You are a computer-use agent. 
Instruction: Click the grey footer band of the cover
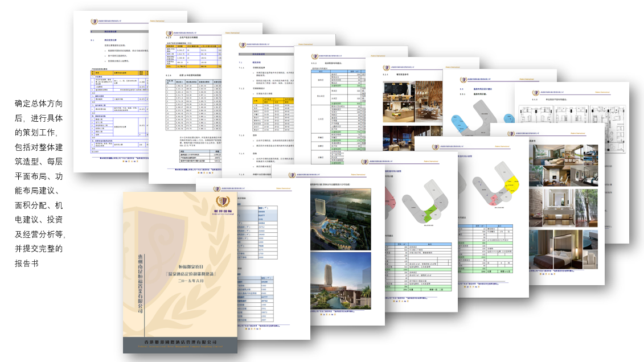[180, 344]
